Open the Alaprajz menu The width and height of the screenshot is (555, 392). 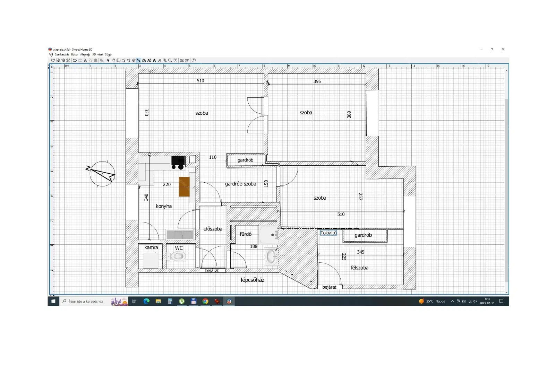[85, 54]
